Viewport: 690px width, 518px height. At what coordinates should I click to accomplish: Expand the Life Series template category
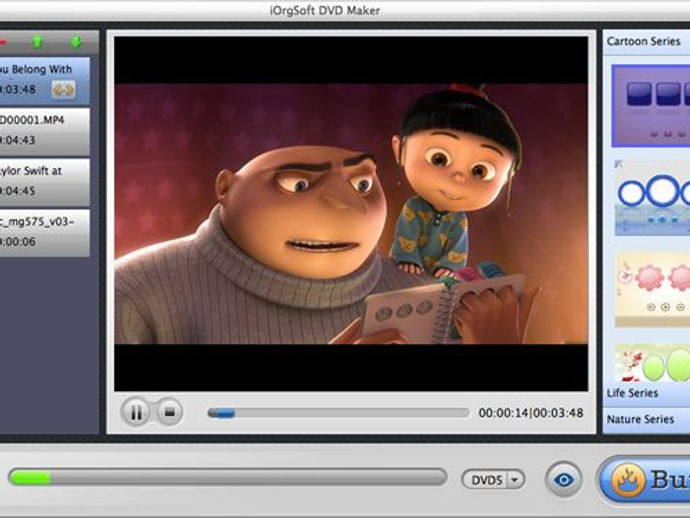click(646, 393)
